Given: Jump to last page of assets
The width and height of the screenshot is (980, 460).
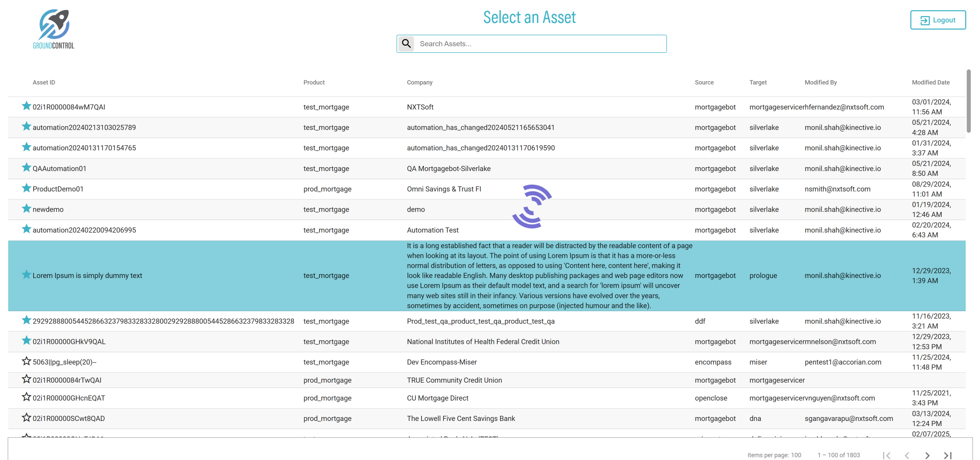Looking at the screenshot, I should [x=948, y=455].
